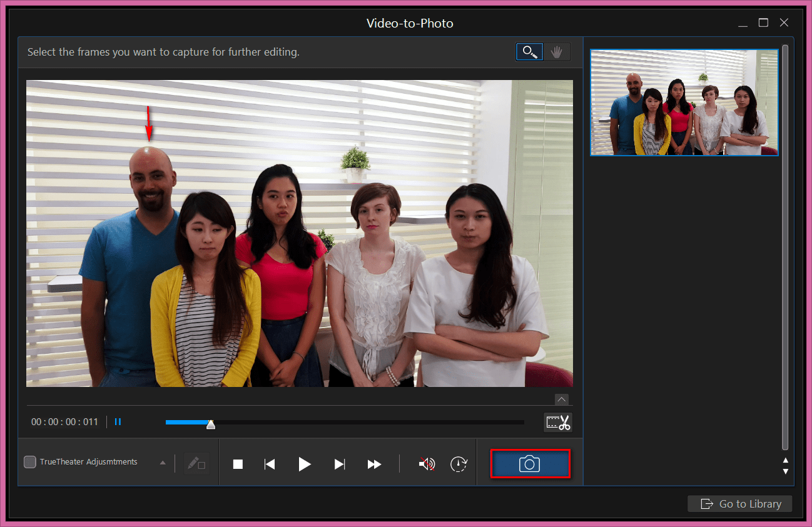Click the playback position slider handle
812x527 pixels.
[x=211, y=424]
